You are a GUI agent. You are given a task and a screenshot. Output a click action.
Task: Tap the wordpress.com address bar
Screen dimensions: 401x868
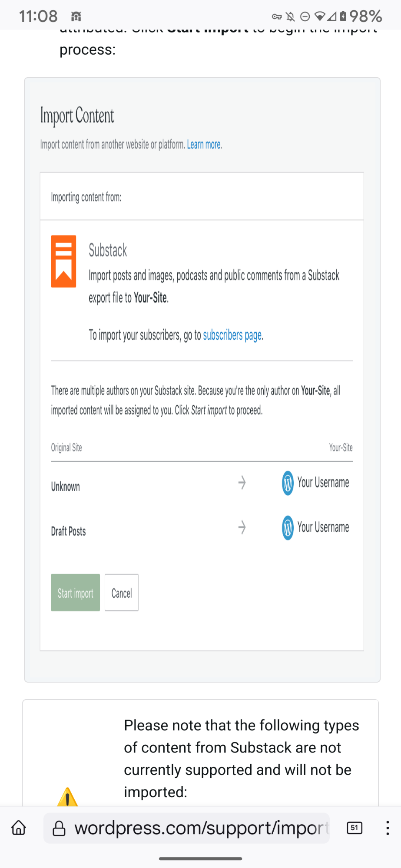[186, 828]
